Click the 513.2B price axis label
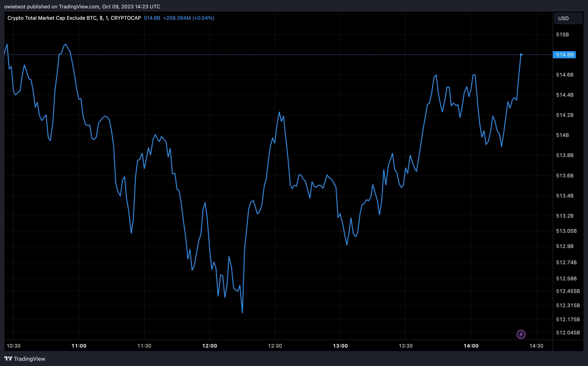 click(x=565, y=216)
